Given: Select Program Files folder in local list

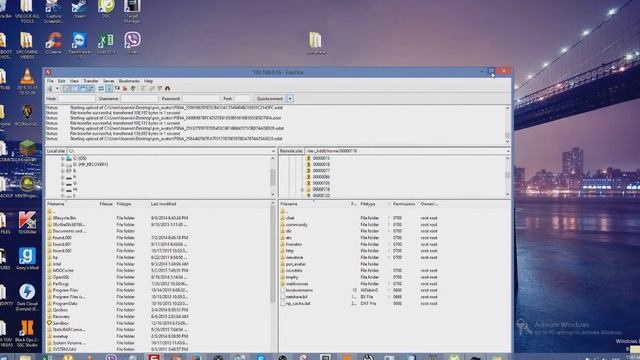Looking at the screenshot, I should 65,290.
